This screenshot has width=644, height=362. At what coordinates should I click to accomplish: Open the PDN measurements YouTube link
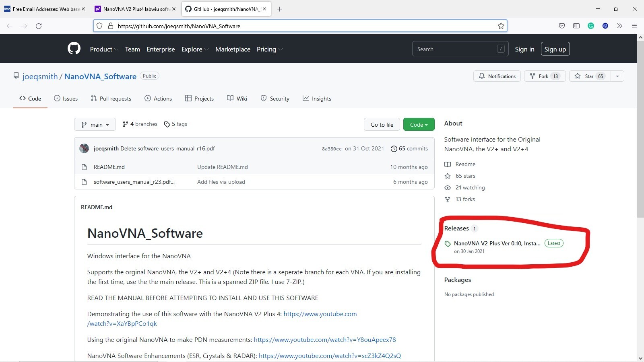pos(325,340)
